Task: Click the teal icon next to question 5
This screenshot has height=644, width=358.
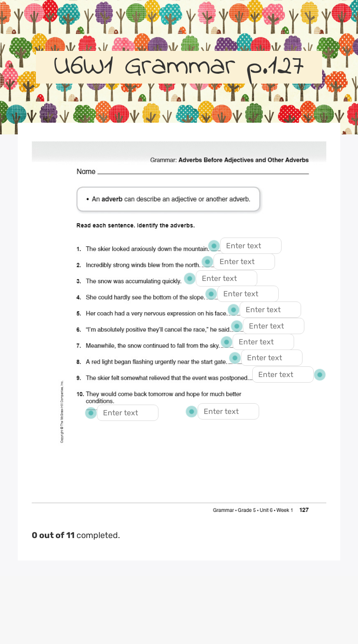Action: [x=233, y=309]
